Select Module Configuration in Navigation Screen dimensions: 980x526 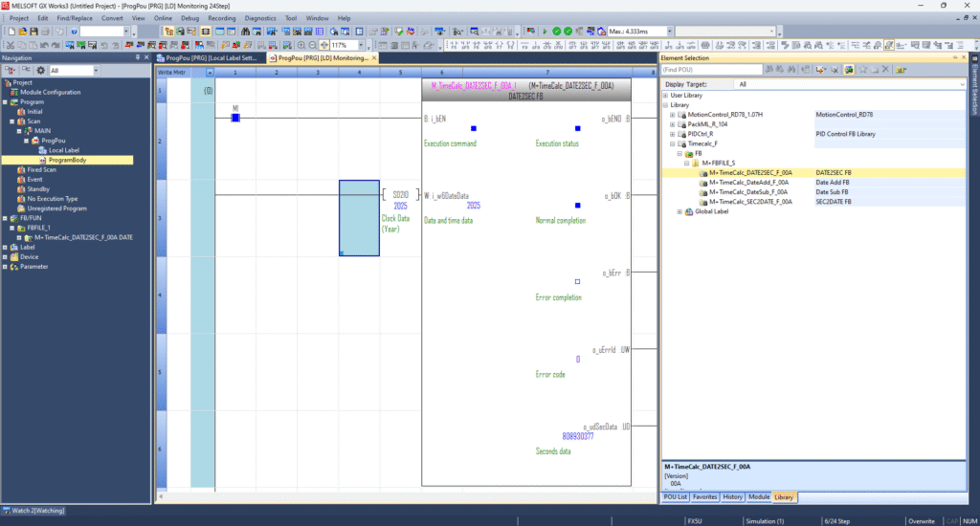tap(50, 93)
